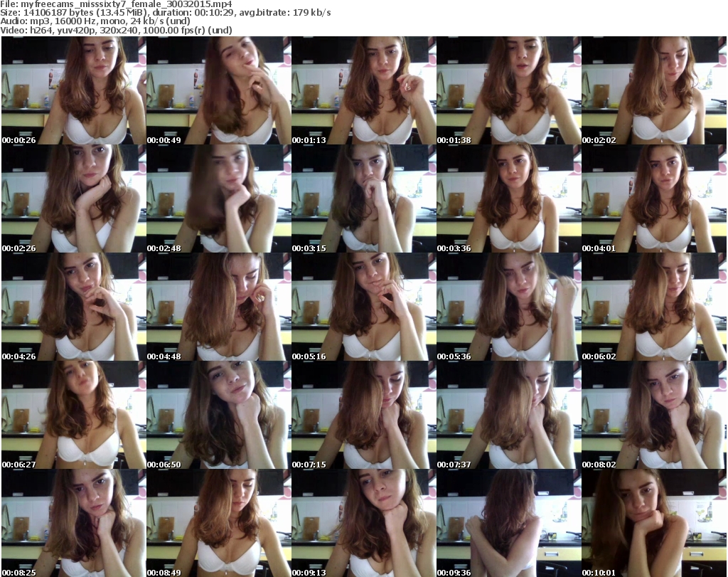Viewport: 728px width, 577px height.
Task: Select the thumbnail stamped 00:03:15
Action: pyautogui.click(x=363, y=198)
